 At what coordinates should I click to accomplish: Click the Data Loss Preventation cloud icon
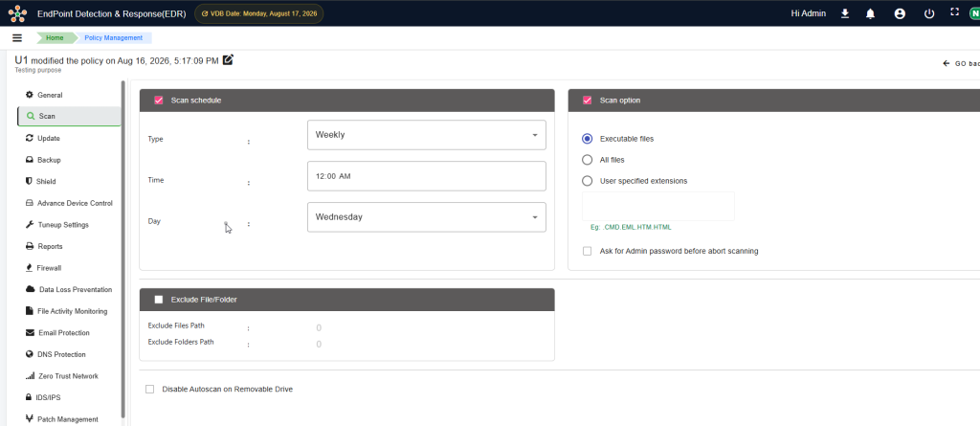tap(30, 289)
